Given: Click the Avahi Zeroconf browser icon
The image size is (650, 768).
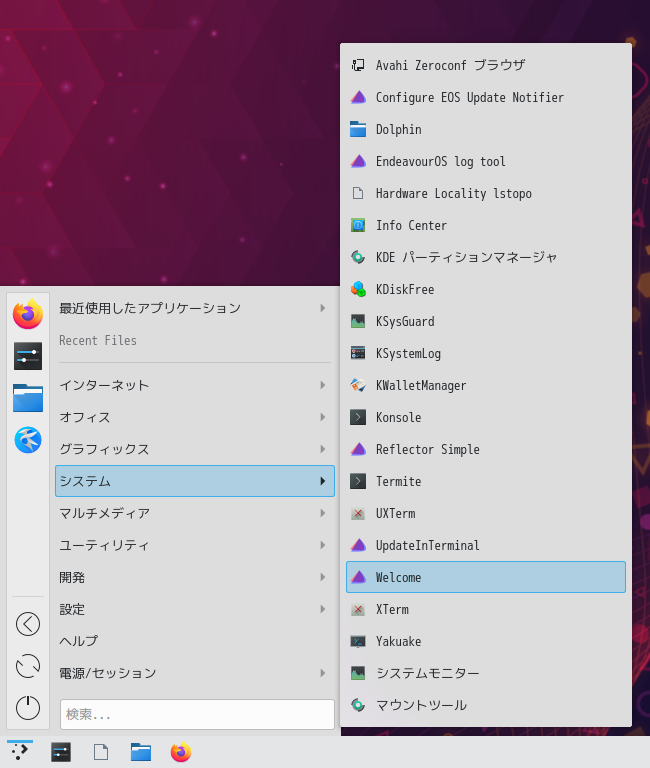Looking at the screenshot, I should [358, 65].
